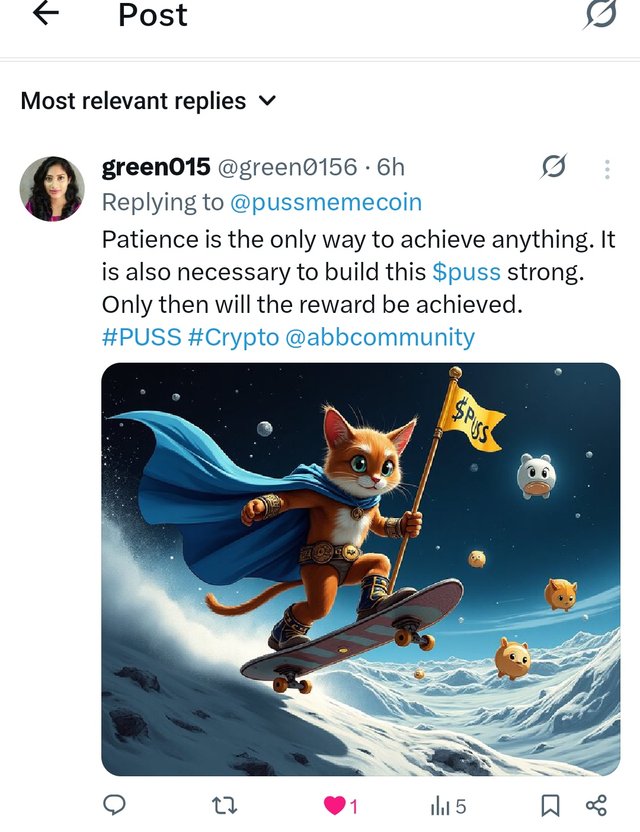Image resolution: width=640 pixels, height=832 pixels.
Task: Open the @pussmemecoin mention link
Action: tap(326, 202)
